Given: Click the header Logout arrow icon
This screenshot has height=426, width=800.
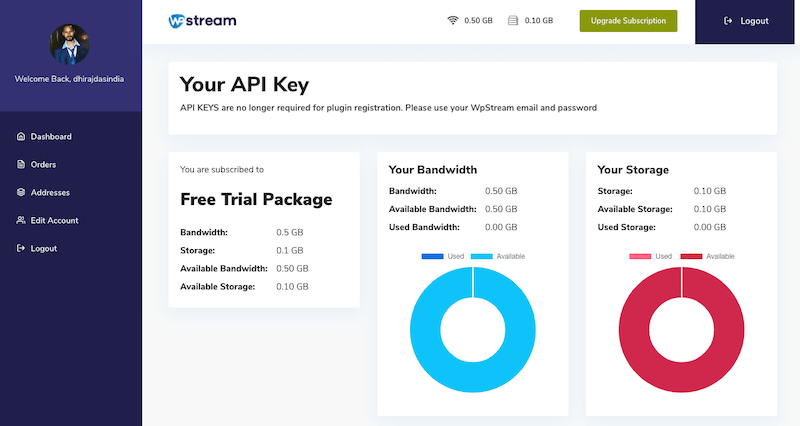Looking at the screenshot, I should point(728,21).
